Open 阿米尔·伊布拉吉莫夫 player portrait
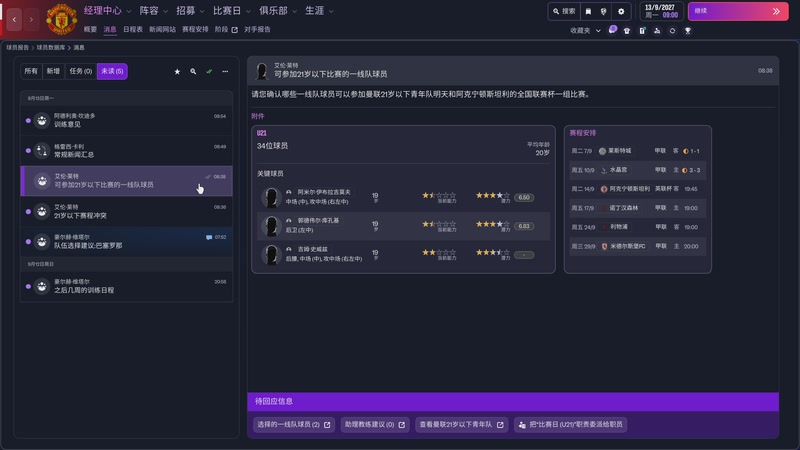Image resolution: width=800 pixels, height=450 pixels. pyautogui.click(x=271, y=197)
